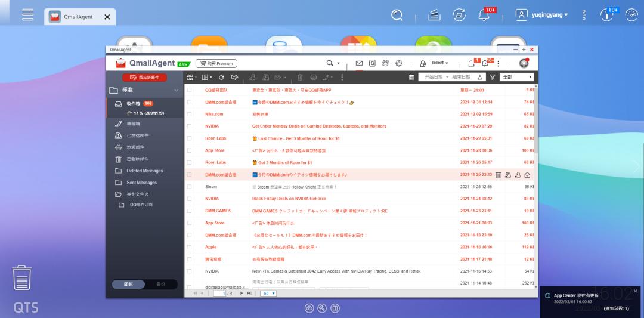
Task: Open the layout view dropdown in toolbar
Action: 207,77
